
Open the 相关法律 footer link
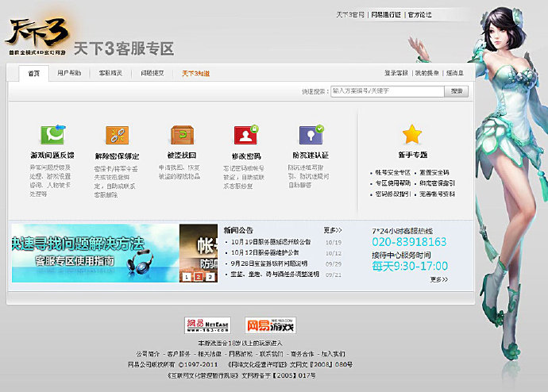pyautogui.click(x=210, y=354)
